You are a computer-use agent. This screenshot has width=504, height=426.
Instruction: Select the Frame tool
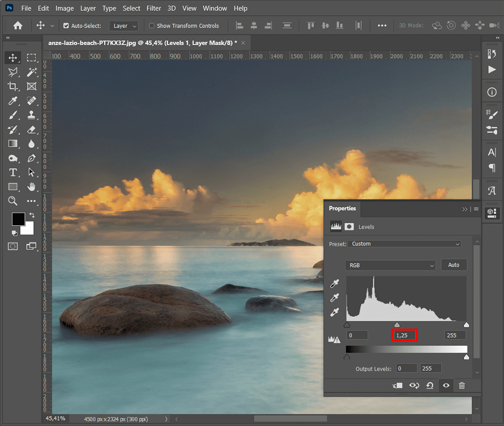(31, 87)
